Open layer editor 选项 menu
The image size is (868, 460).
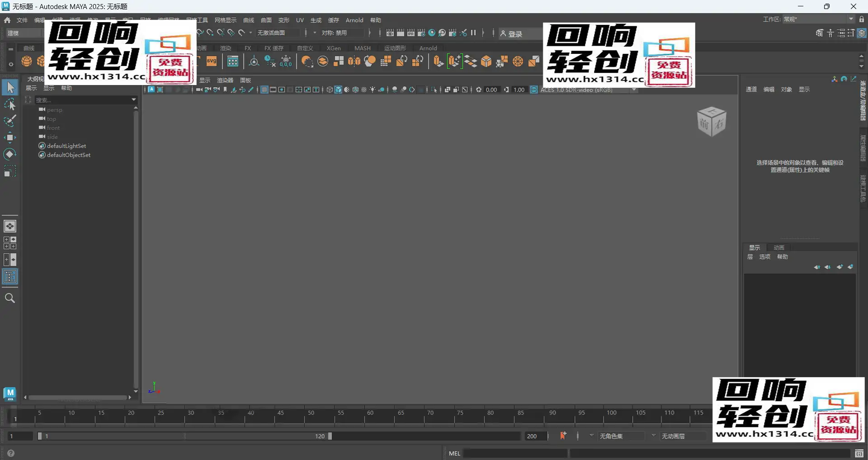click(764, 256)
